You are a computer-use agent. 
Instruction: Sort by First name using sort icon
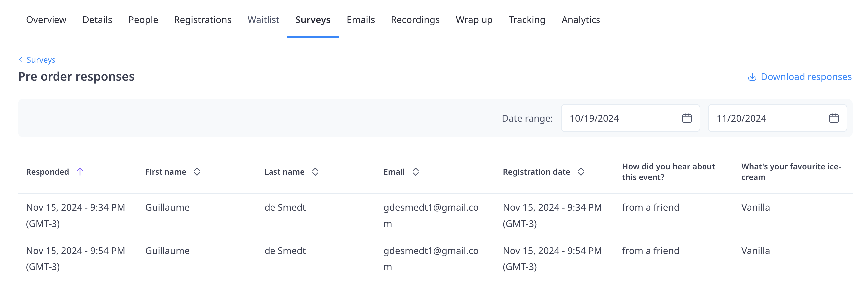[197, 172]
